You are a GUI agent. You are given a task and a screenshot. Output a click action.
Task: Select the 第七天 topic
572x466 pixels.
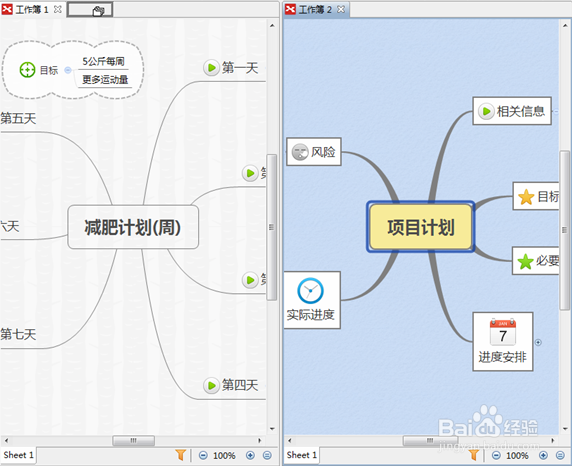18,334
